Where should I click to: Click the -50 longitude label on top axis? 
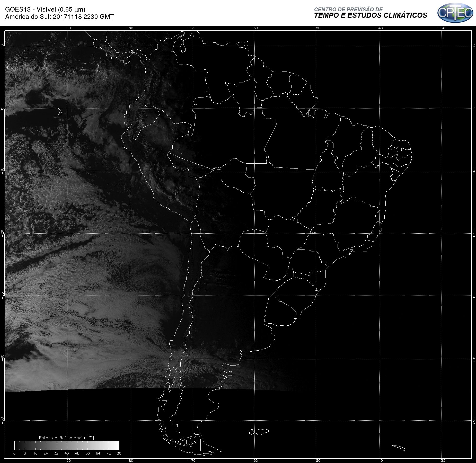(317, 28)
